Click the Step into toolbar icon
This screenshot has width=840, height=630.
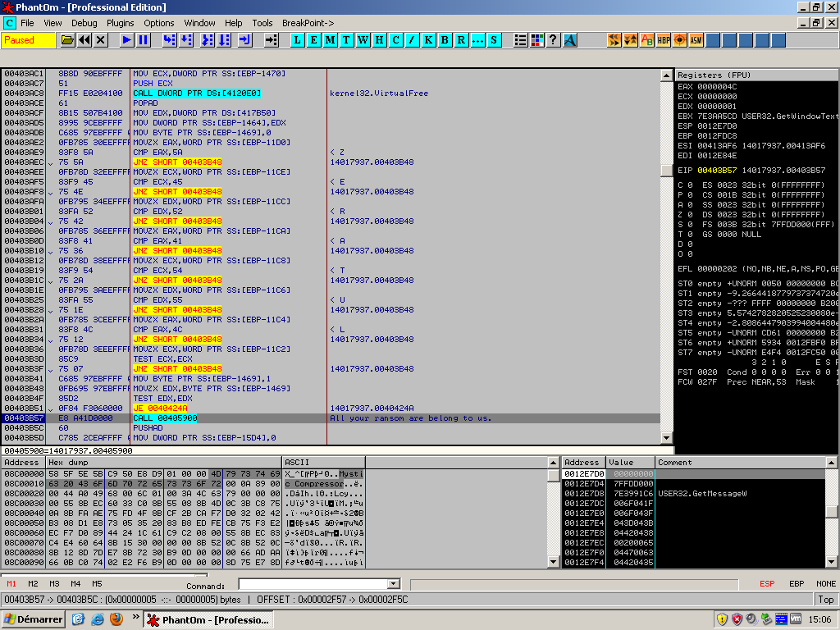point(169,40)
